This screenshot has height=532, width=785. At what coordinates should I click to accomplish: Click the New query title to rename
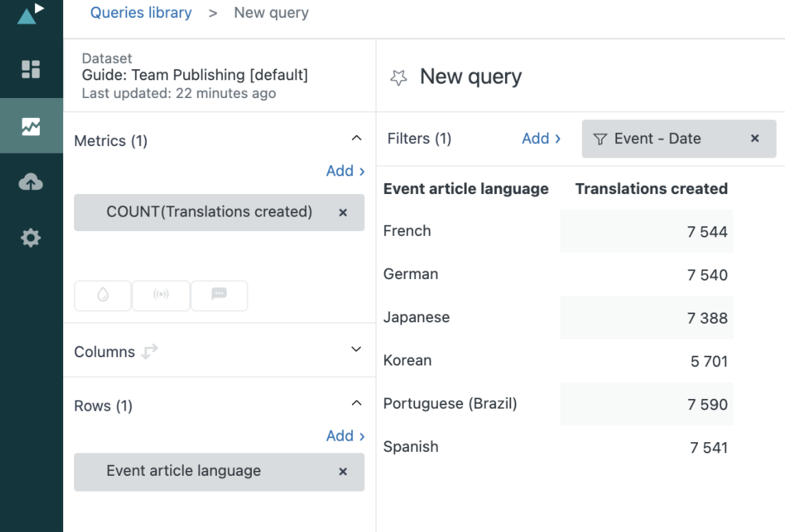471,77
